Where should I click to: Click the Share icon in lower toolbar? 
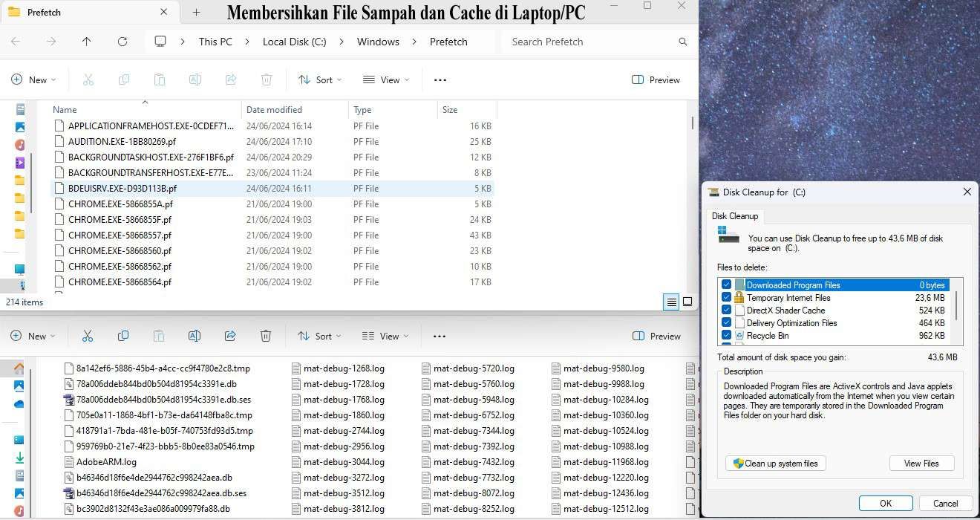(x=230, y=336)
